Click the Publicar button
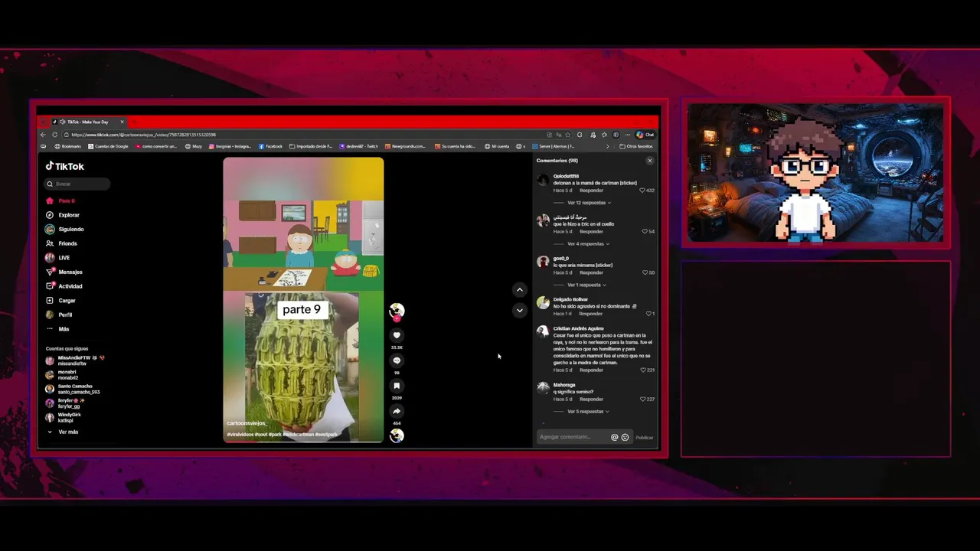The height and width of the screenshot is (551, 980). (645, 438)
